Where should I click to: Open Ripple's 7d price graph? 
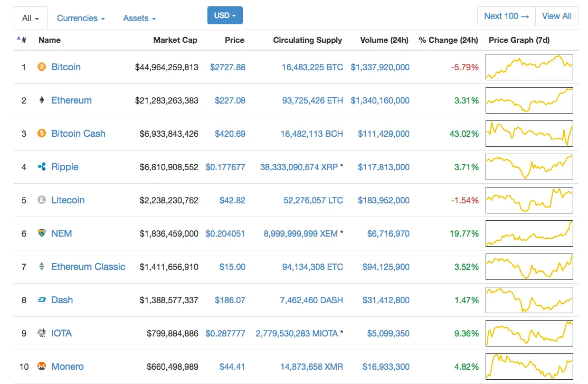tap(529, 167)
